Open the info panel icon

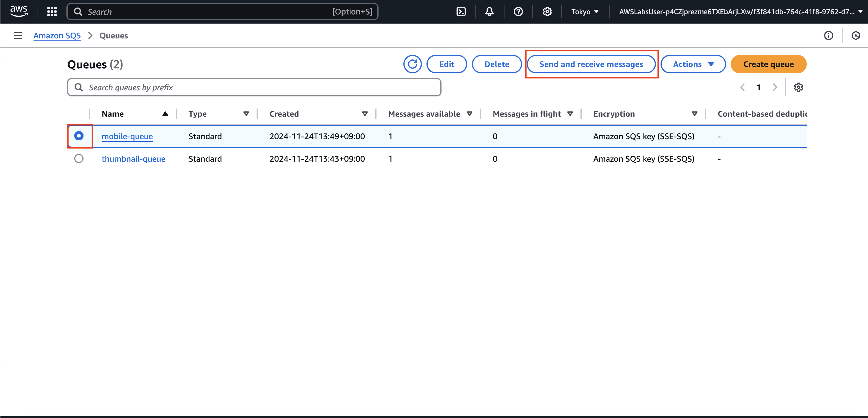tap(828, 35)
